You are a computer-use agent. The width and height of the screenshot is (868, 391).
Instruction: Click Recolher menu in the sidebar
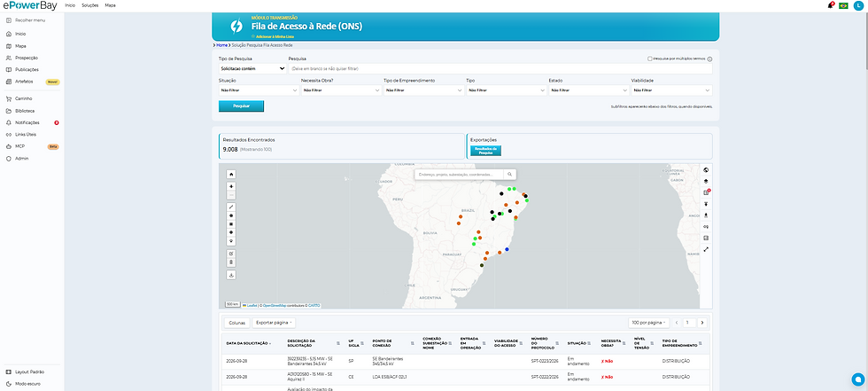tap(30, 20)
